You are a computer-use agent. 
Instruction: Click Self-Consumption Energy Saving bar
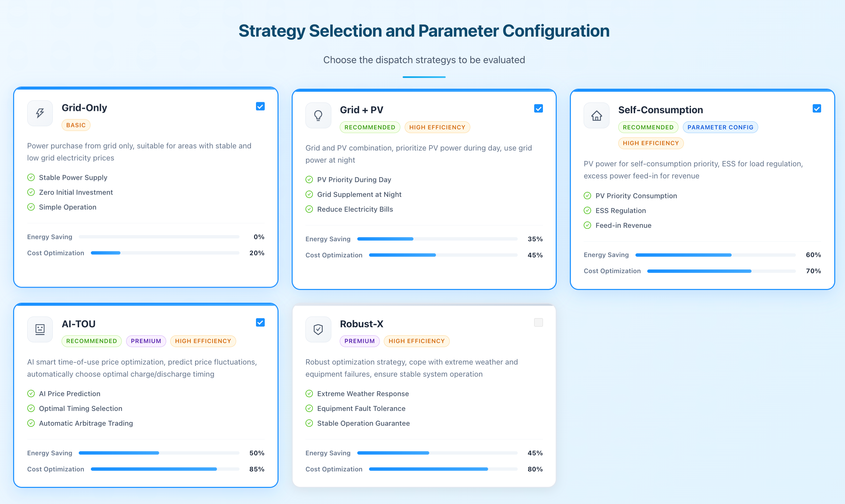coord(715,255)
